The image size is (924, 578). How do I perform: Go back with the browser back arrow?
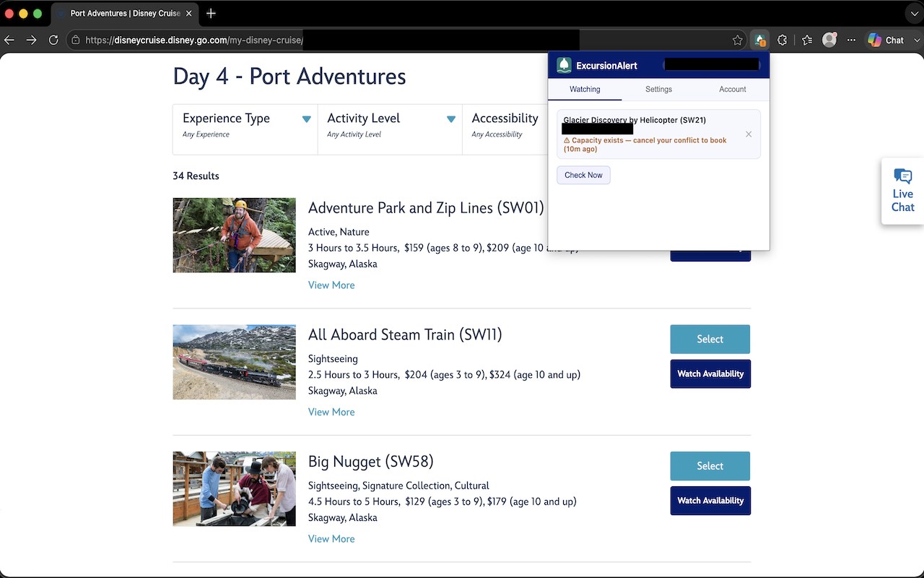(x=9, y=40)
